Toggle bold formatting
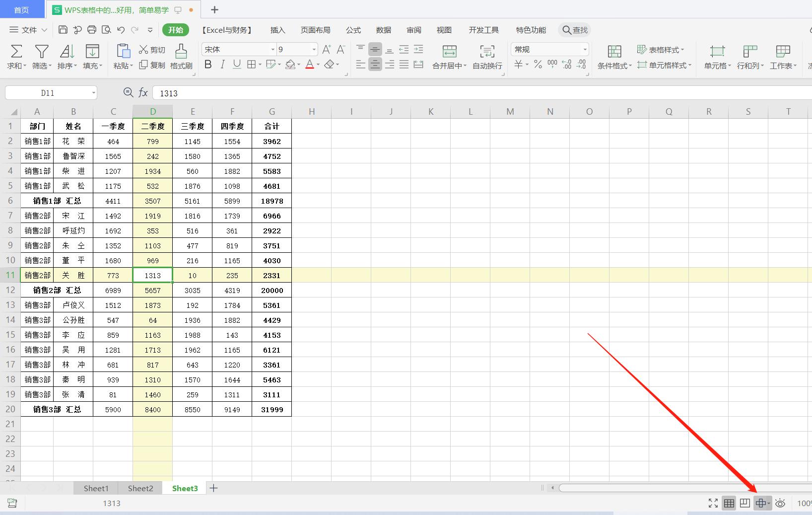The width and height of the screenshot is (812, 515). point(208,65)
